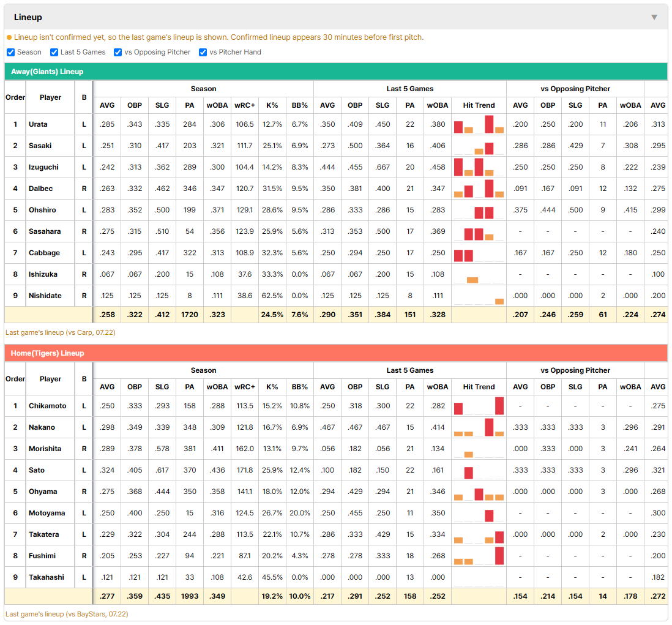Click Ohyama's Hit Trend bar chart
672x625 pixels.
click(x=479, y=492)
